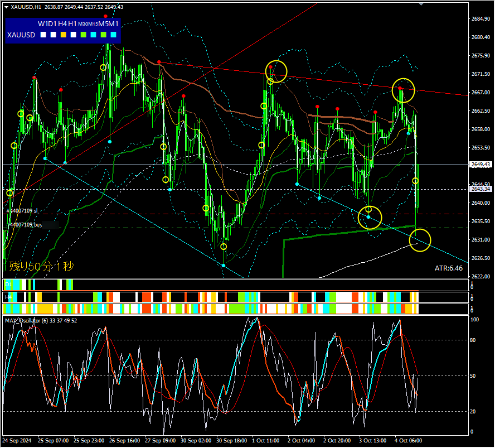Click the 2 Oct 20:00 time axis label

tap(337, 441)
